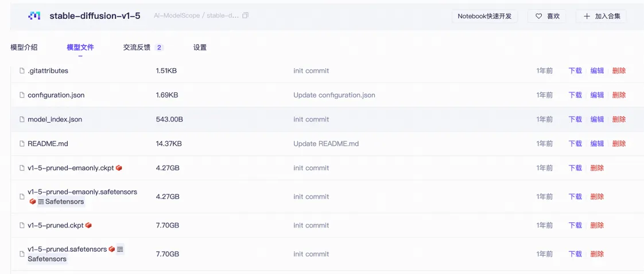Open the 交流反馈 tab
Viewport: 644px width, 274px height.
[137, 48]
